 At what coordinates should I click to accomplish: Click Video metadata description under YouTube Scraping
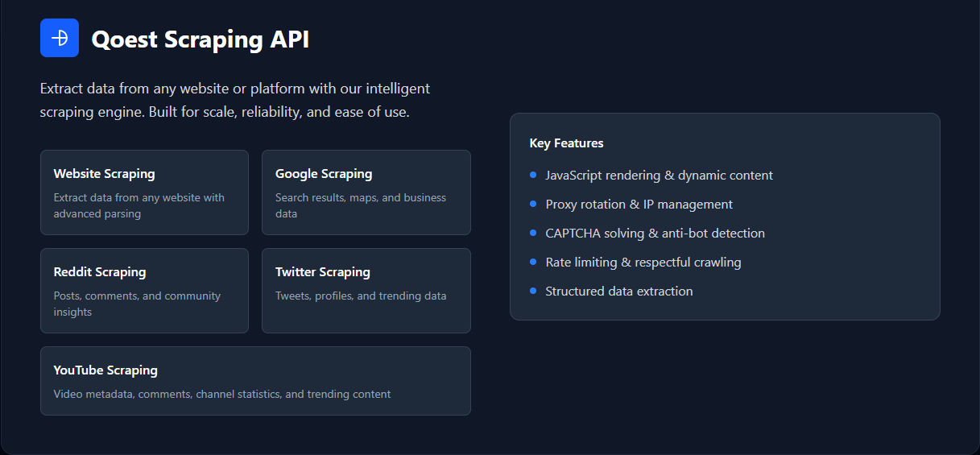click(x=222, y=395)
